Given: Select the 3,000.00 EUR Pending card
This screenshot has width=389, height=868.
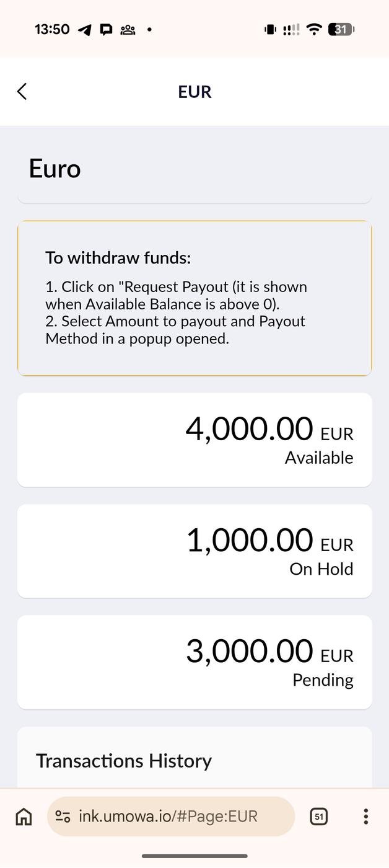Looking at the screenshot, I should pyautogui.click(x=194, y=662).
